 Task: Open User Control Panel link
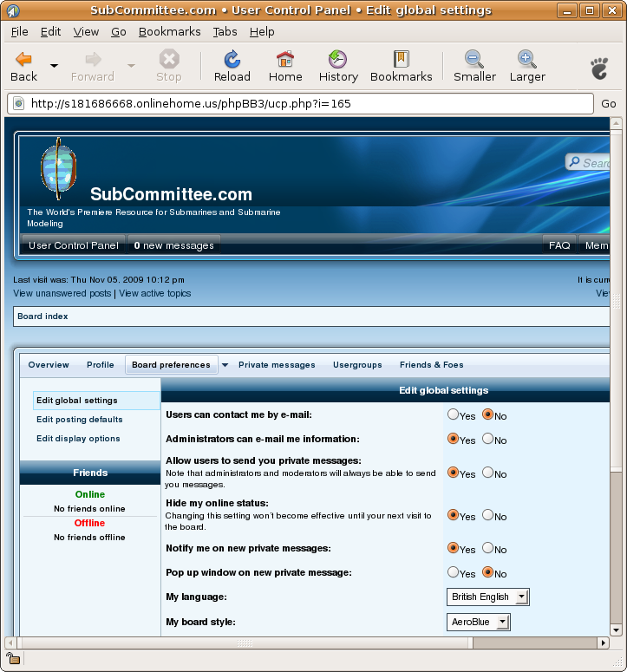[x=74, y=245]
